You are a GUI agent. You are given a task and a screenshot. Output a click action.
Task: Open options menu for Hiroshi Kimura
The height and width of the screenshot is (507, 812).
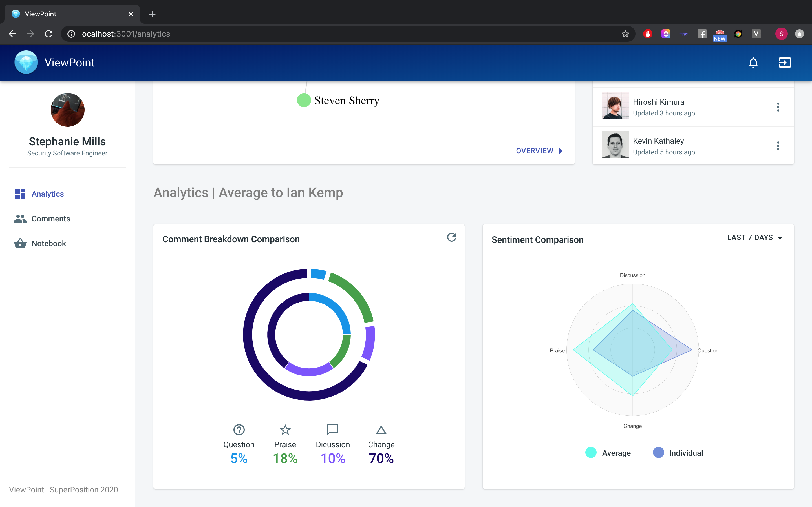778,107
